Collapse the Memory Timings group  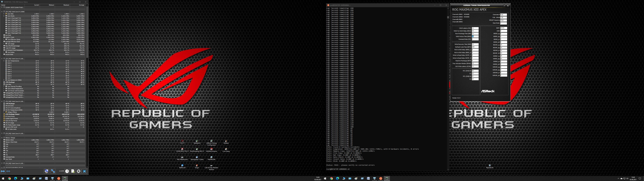coord(2,138)
